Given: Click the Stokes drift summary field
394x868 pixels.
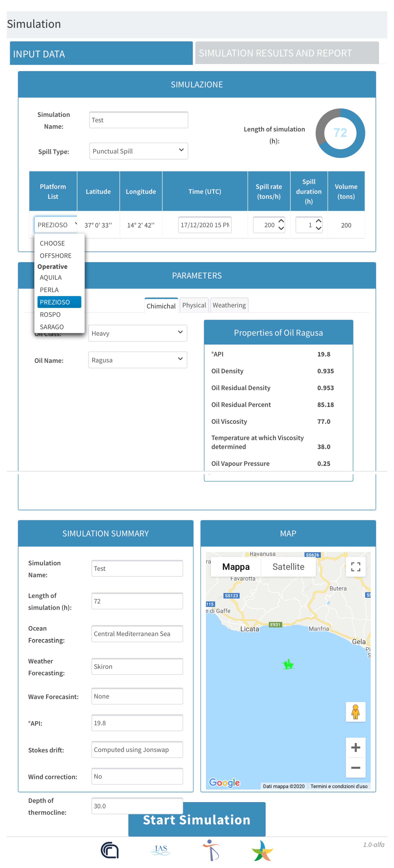Looking at the screenshot, I should pos(137,749).
